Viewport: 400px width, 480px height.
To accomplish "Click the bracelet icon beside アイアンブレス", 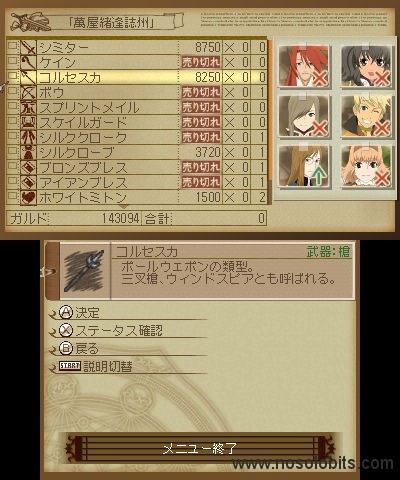I will (x=29, y=182).
